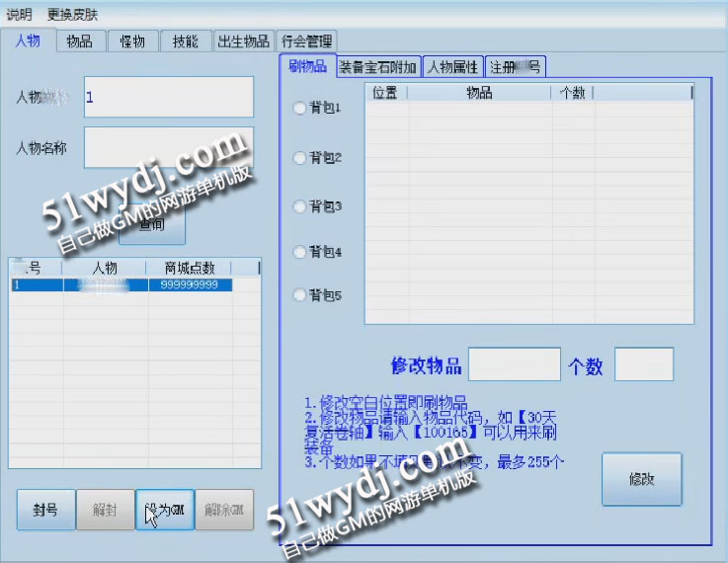Select the 背包3 radio button

(x=300, y=206)
